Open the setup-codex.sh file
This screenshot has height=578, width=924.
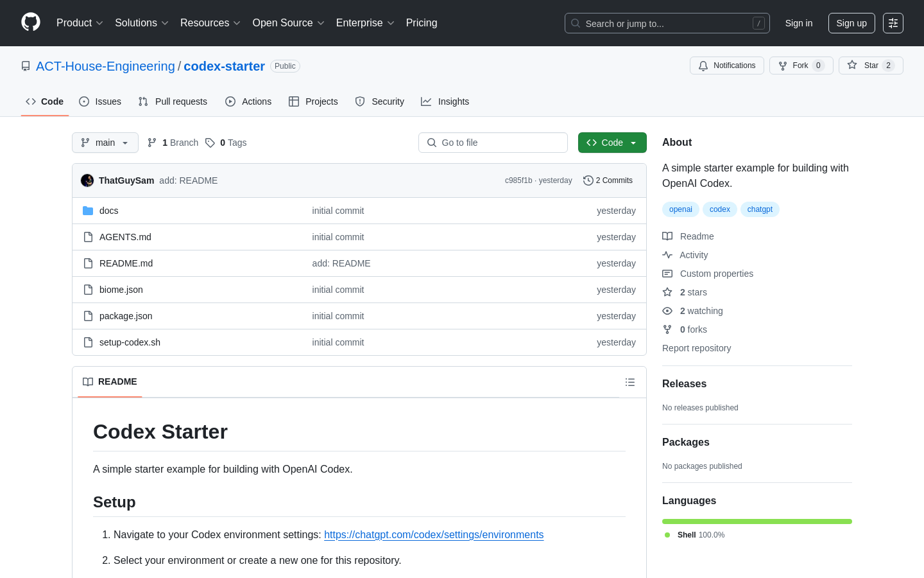[130, 342]
